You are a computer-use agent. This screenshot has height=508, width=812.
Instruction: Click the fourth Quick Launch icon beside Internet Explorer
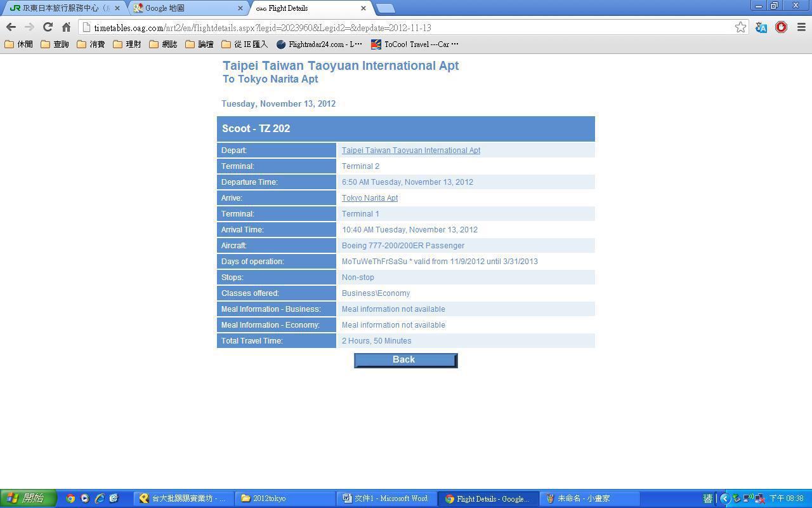[x=114, y=498]
